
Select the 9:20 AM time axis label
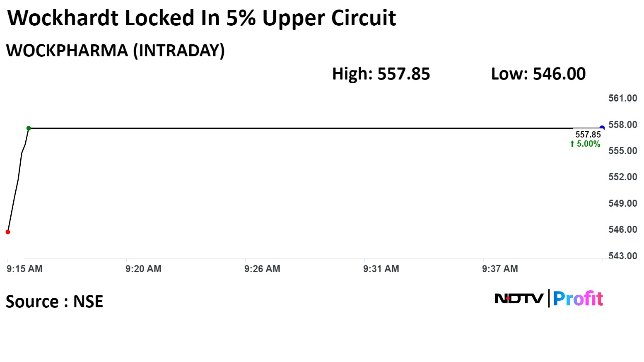(x=143, y=269)
